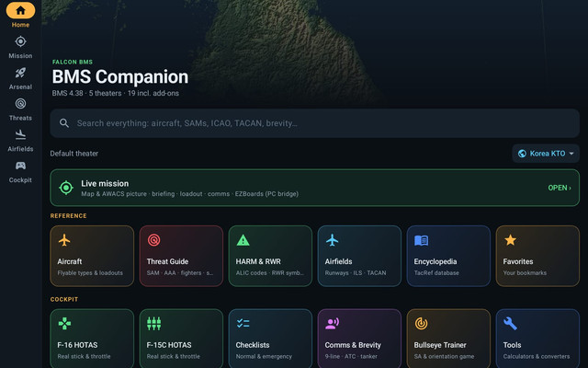This screenshot has height=368, width=588.
Task: Click 'SA & orientation game' text
Action: point(444,356)
